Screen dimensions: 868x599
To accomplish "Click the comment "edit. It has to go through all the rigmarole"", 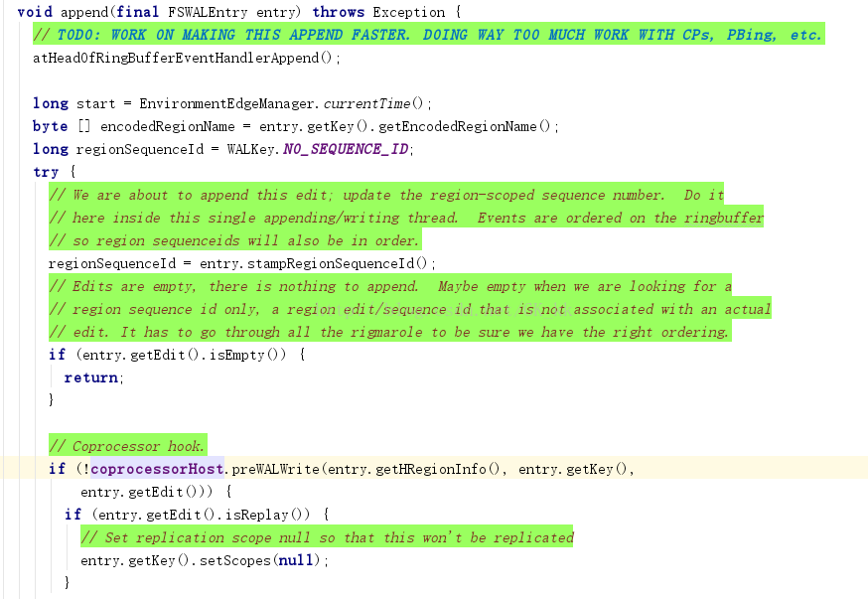I will tap(389, 332).
